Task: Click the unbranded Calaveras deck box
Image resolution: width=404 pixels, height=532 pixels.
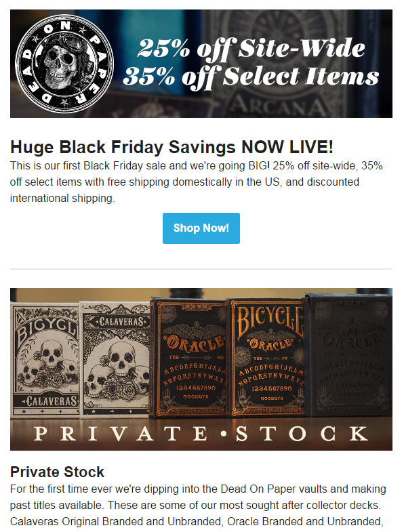Action: coord(115,359)
